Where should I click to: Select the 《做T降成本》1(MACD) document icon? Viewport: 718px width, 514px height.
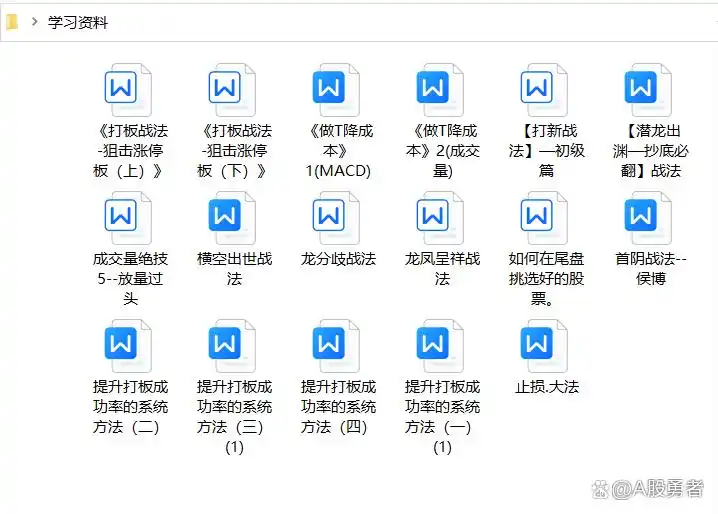pyautogui.click(x=336, y=90)
